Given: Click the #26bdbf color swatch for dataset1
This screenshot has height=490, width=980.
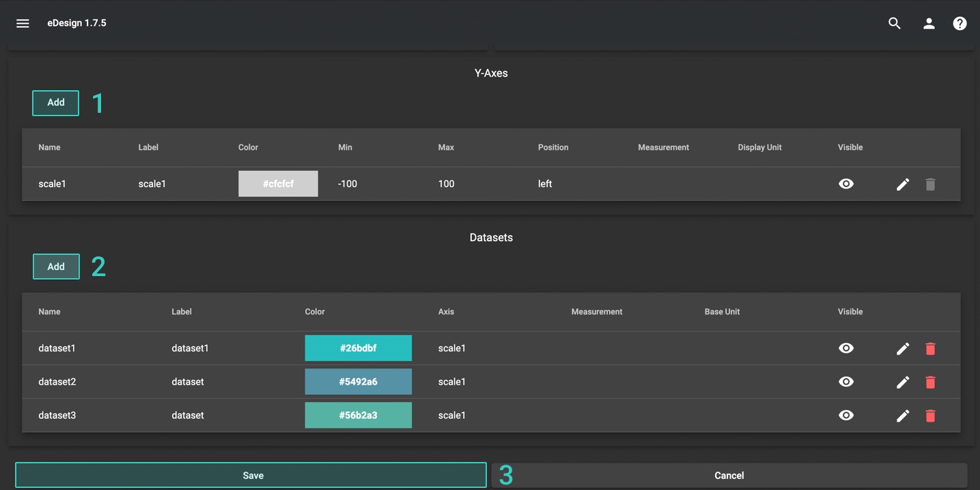Looking at the screenshot, I should [358, 348].
